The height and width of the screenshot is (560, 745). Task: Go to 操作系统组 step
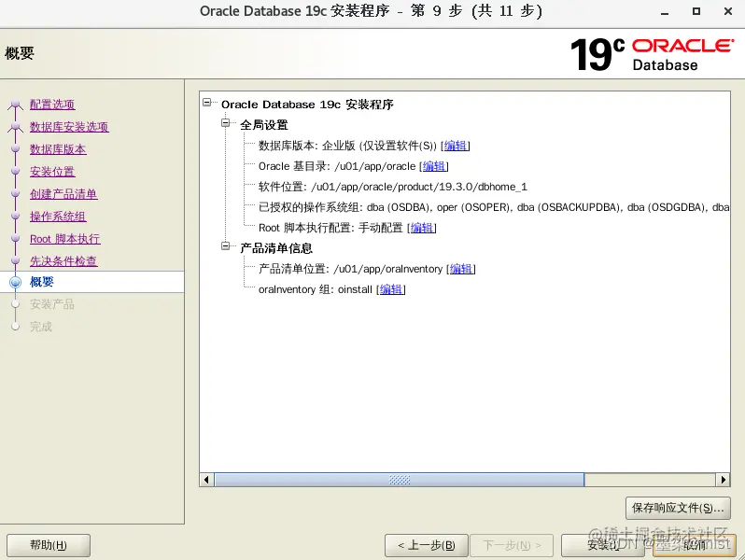58,217
